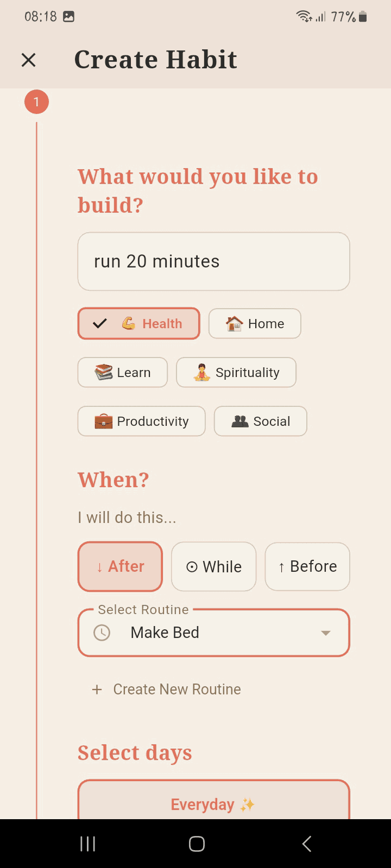
Task: Click the run 20 minutes habit name field
Action: tap(213, 261)
